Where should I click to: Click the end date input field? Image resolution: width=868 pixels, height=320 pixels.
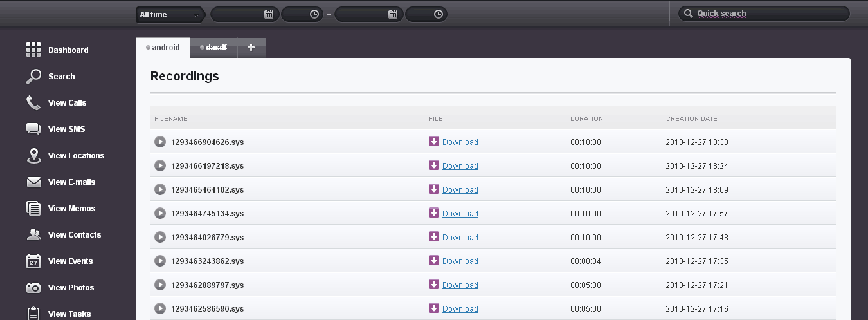(369, 14)
